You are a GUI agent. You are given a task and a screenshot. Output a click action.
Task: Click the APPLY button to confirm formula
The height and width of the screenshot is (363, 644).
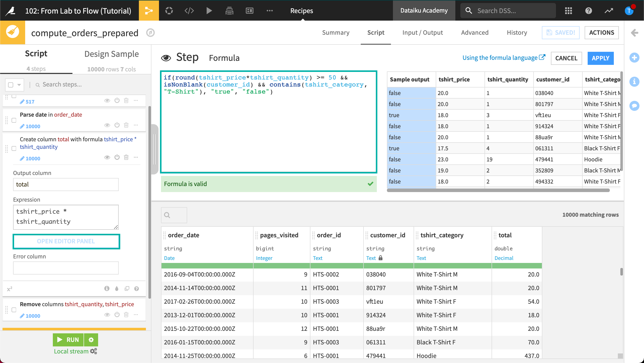point(600,58)
